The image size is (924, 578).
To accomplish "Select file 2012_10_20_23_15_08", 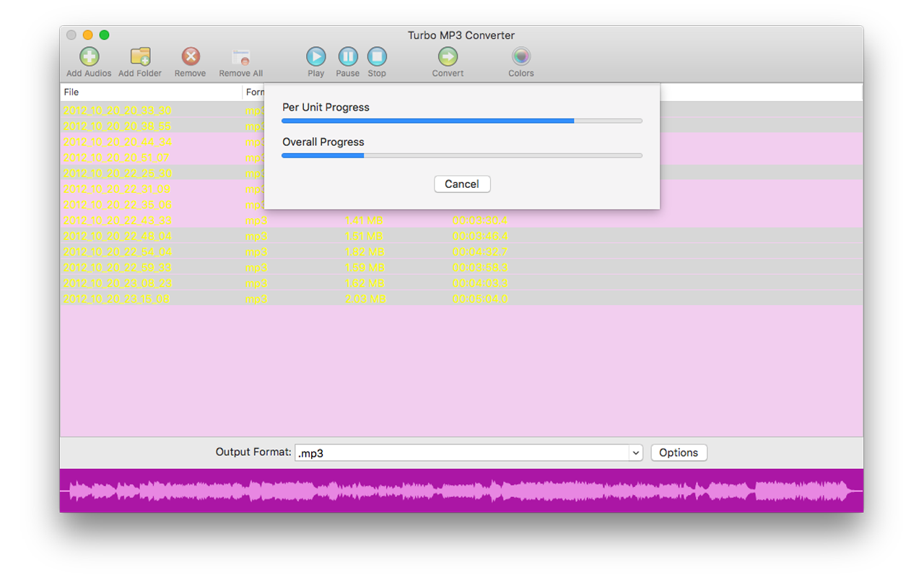I will coord(117,299).
